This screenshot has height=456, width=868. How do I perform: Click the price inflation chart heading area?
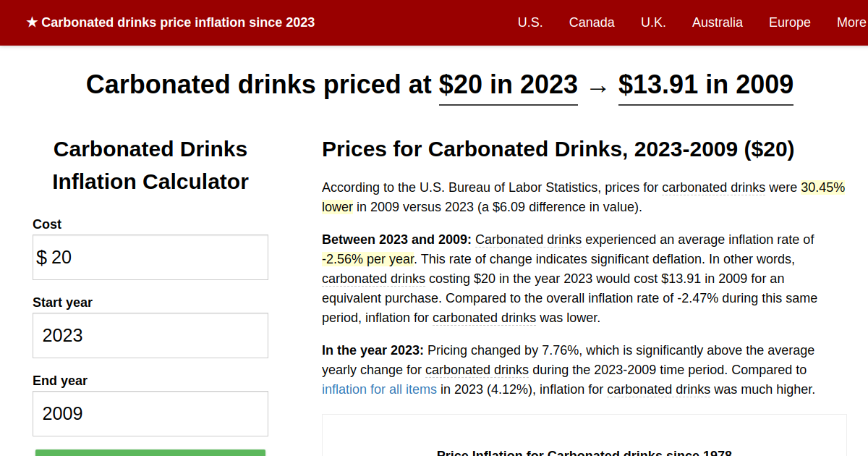click(584, 452)
